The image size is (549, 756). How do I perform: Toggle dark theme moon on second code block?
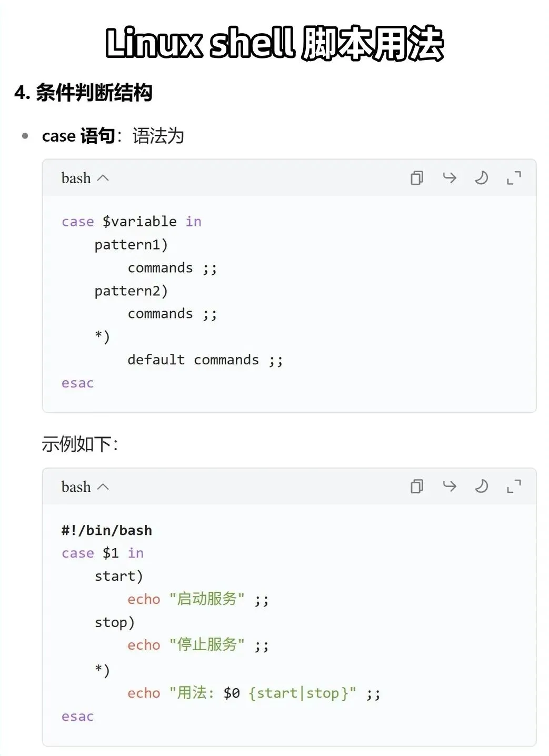481,486
